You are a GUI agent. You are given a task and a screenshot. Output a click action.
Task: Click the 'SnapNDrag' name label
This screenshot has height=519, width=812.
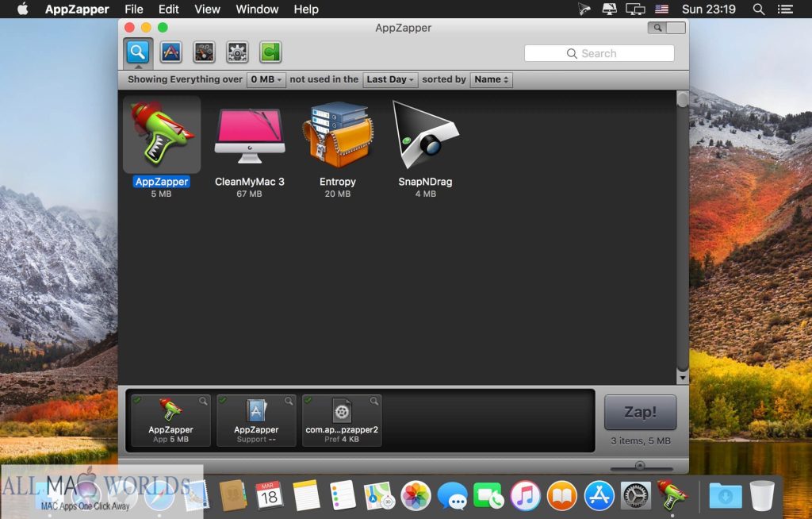pyautogui.click(x=425, y=182)
